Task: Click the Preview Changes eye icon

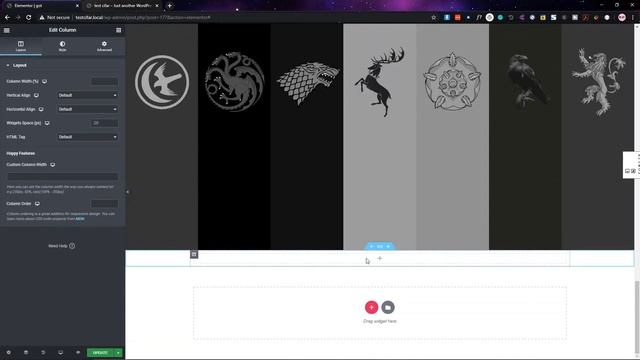Action: coord(78,352)
